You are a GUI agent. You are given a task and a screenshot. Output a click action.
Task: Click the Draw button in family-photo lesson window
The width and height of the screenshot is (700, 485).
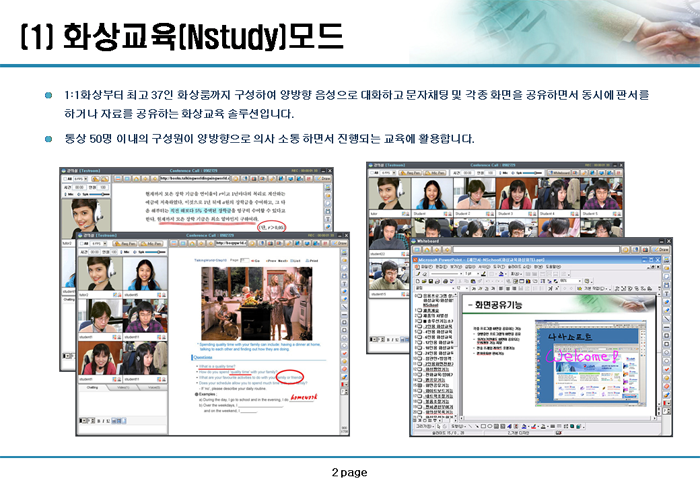pos(340,243)
